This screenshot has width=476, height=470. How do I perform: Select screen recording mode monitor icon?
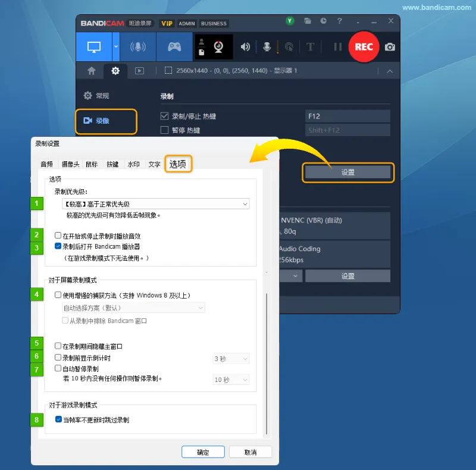coord(94,47)
